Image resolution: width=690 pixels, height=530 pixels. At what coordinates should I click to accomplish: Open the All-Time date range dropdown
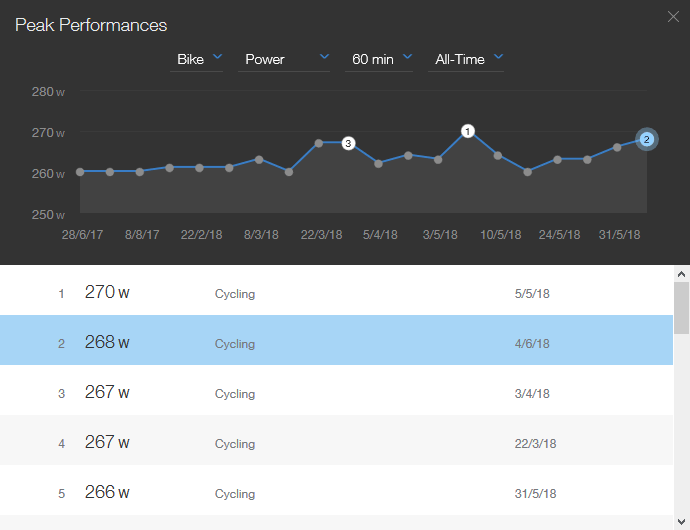pos(466,59)
